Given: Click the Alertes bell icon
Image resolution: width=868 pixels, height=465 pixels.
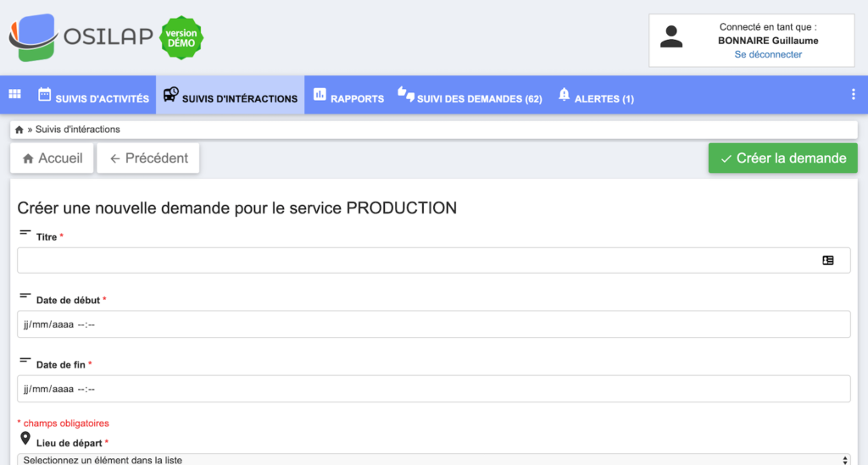Looking at the screenshot, I should pyautogui.click(x=564, y=95).
